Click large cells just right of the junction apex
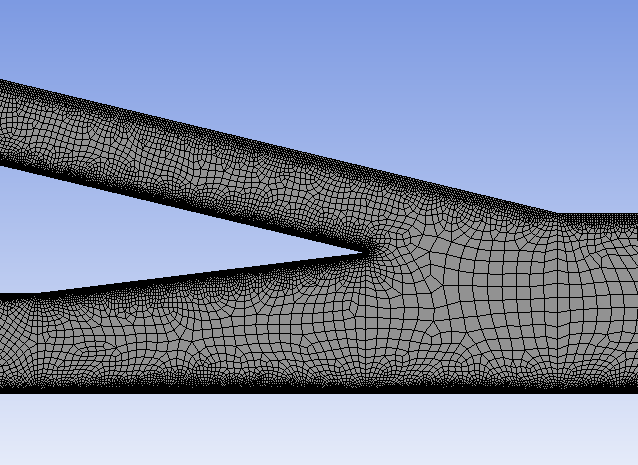This screenshot has height=465, width=638. pyautogui.click(x=400, y=268)
